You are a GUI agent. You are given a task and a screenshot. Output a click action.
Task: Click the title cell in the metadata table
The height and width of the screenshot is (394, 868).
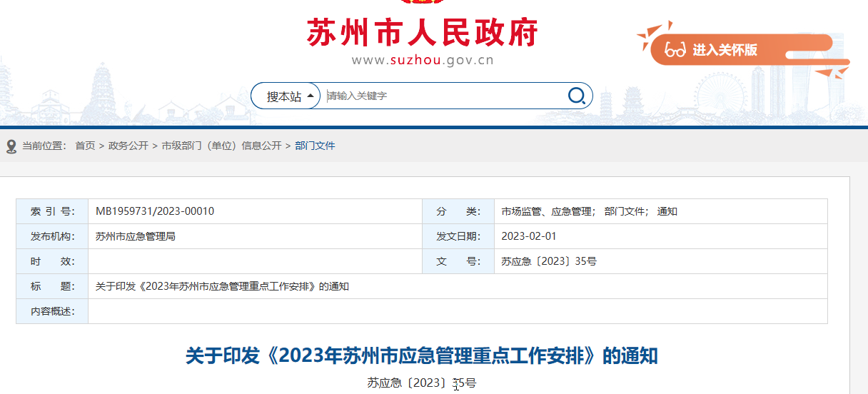pos(458,286)
